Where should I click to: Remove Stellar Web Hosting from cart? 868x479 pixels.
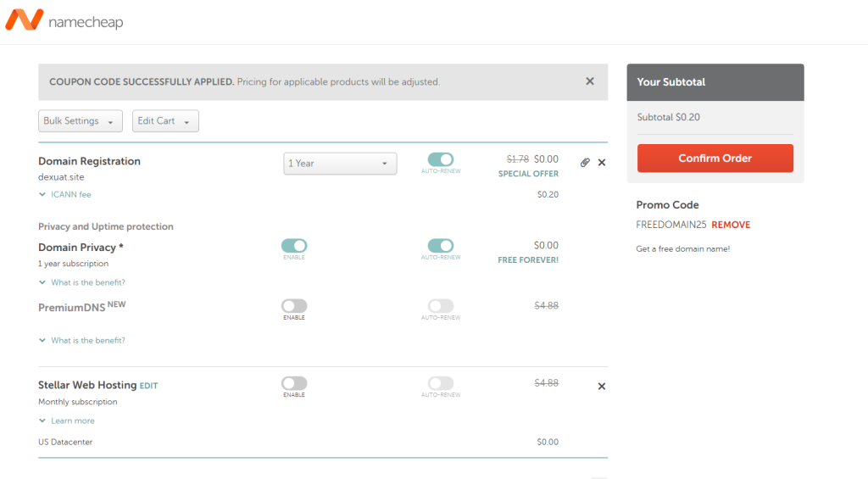(602, 386)
